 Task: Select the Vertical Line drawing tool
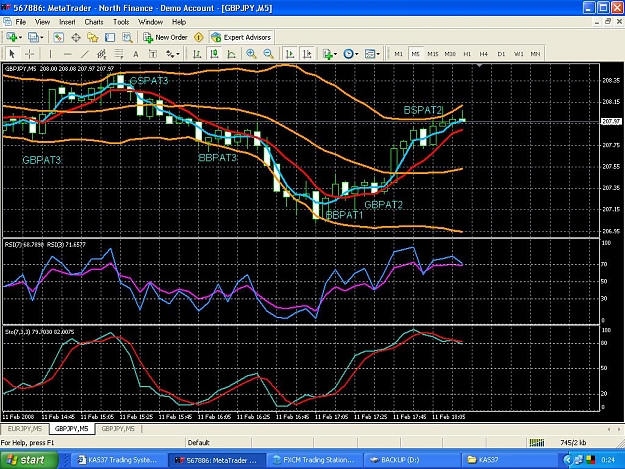(x=50, y=54)
